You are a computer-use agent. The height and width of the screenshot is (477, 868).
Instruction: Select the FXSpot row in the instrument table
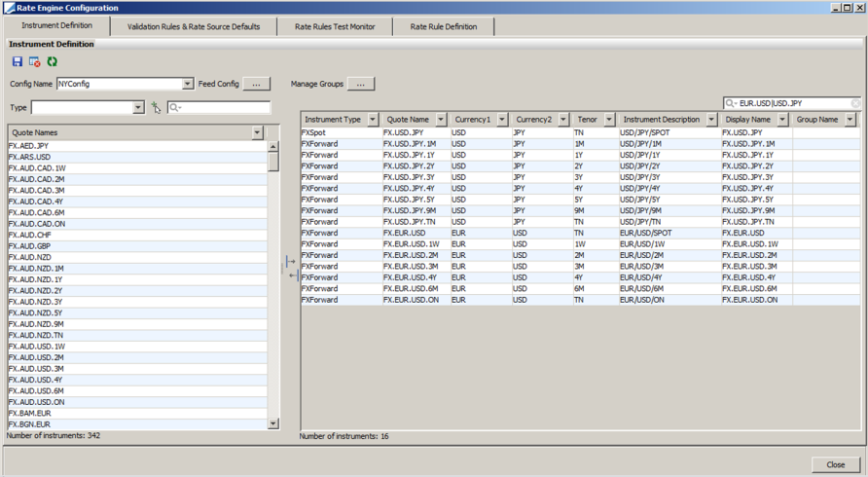click(x=581, y=132)
